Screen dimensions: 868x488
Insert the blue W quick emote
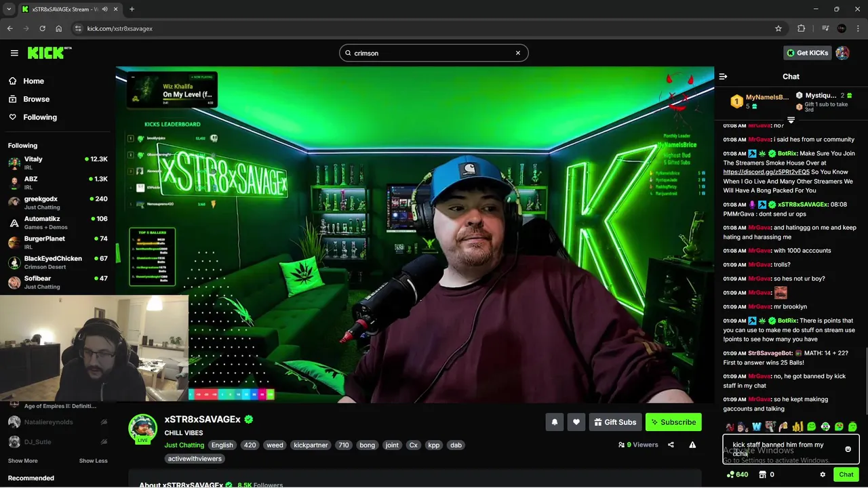click(757, 427)
